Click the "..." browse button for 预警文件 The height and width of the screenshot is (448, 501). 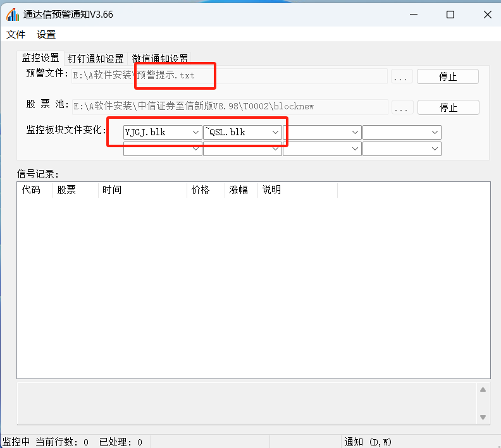pos(402,76)
